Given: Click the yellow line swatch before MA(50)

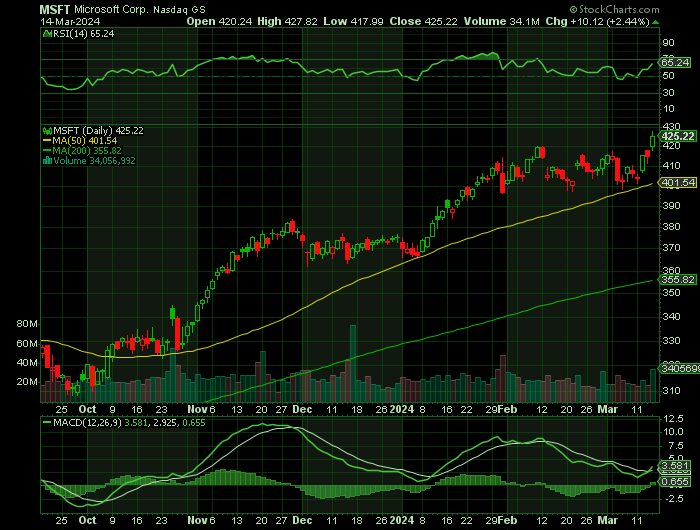Looking at the screenshot, I should [x=47, y=141].
